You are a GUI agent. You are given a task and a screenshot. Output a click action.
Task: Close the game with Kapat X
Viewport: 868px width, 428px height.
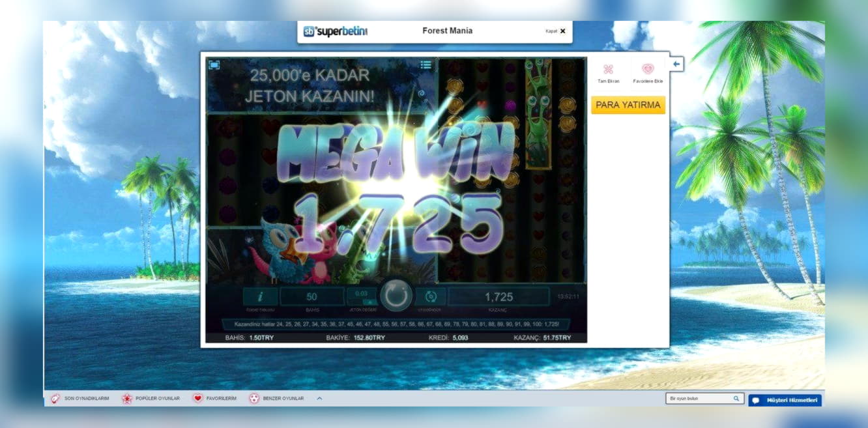[x=556, y=31]
